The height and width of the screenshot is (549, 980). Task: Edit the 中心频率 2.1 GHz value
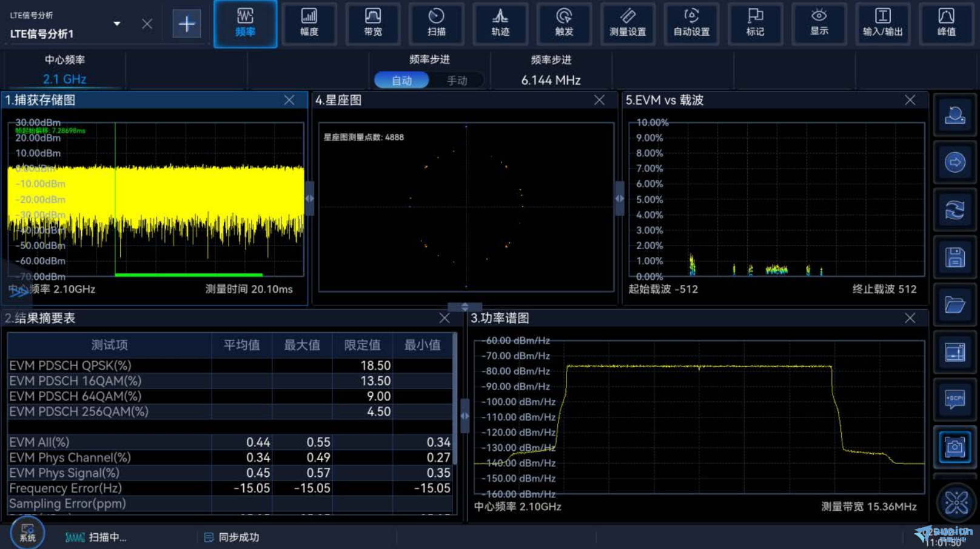(x=64, y=79)
